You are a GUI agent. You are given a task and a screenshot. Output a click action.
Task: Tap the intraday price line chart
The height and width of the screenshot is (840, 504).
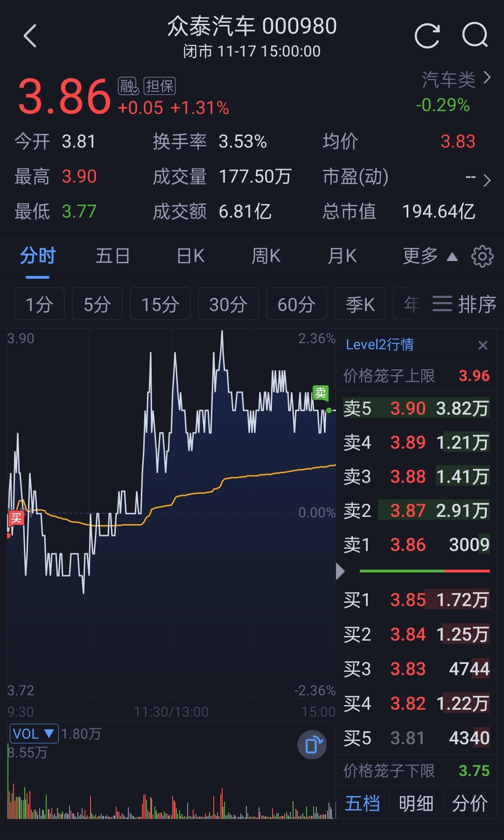tap(172, 514)
